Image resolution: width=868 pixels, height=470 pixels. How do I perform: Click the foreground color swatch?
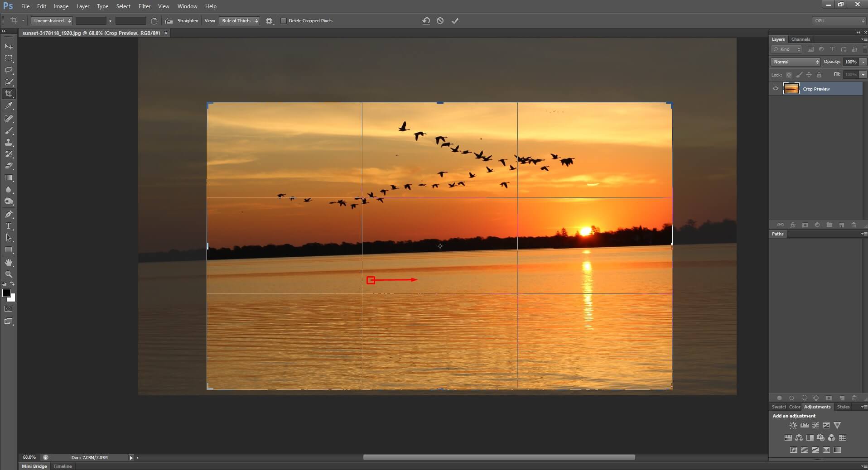[x=6, y=293]
